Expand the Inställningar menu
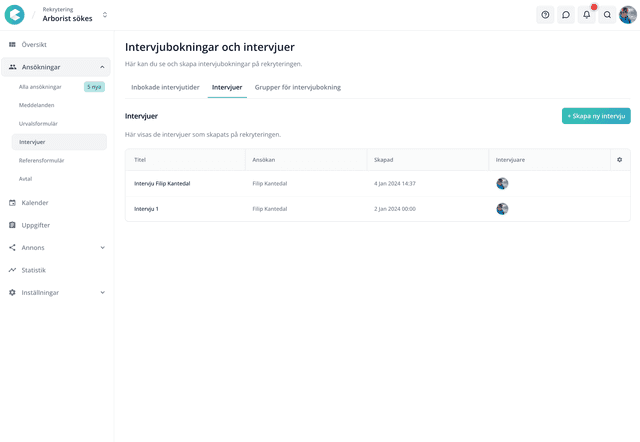 (102, 293)
